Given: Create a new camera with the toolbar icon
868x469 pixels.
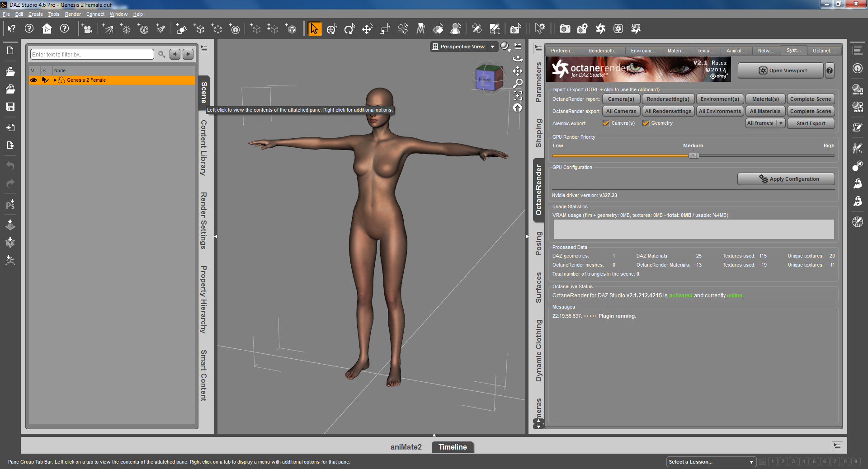Looking at the screenshot, I should tap(86, 29).
